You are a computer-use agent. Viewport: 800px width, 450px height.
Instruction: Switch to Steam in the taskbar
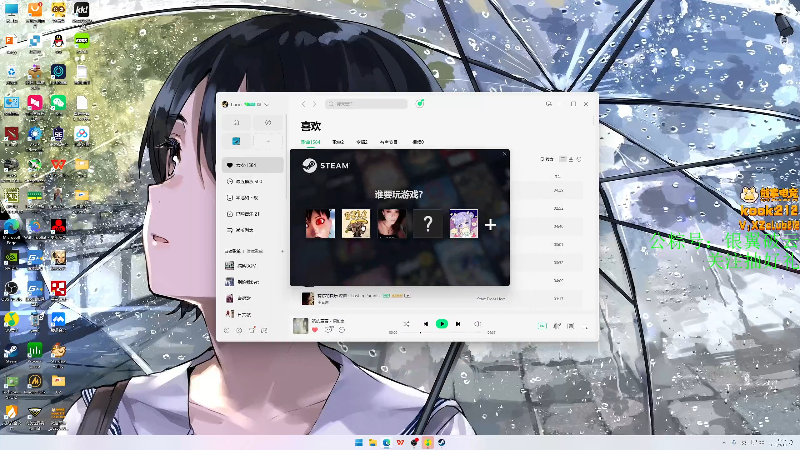(x=441, y=442)
